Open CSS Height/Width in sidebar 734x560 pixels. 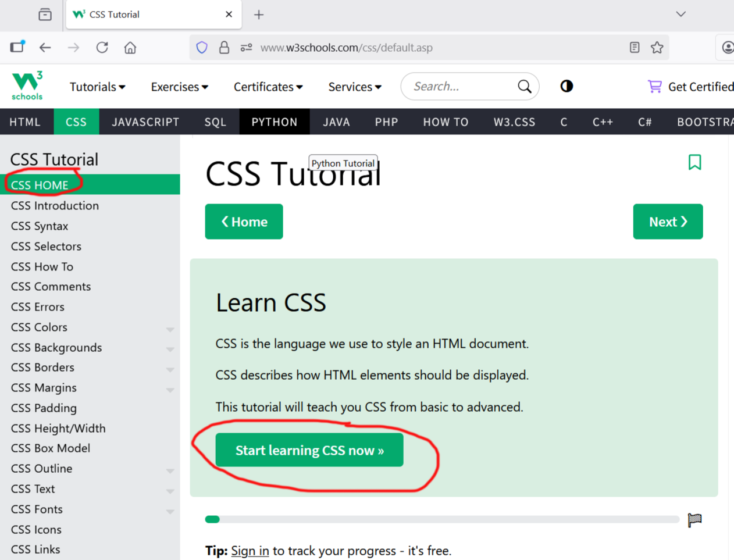tap(90, 428)
